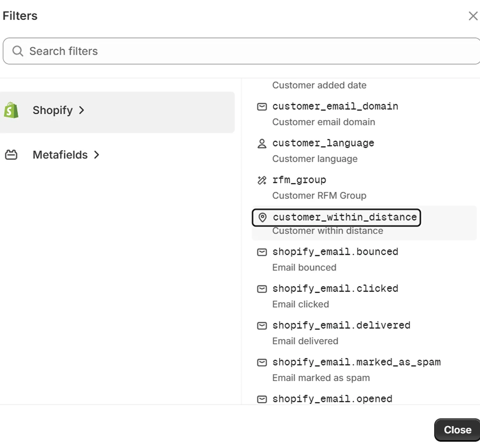This screenshot has width=480, height=448.
Task: Click the magnifying glass search icon
Action: point(17,51)
